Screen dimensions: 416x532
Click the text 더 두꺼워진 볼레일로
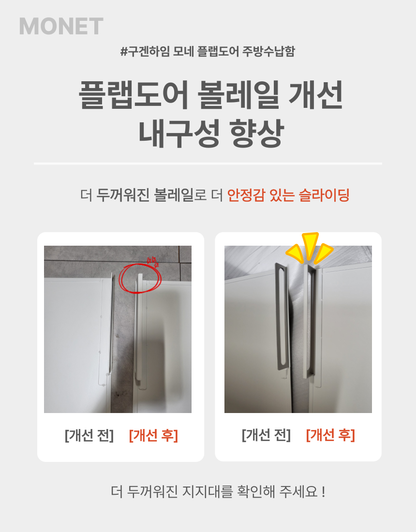tap(144, 195)
